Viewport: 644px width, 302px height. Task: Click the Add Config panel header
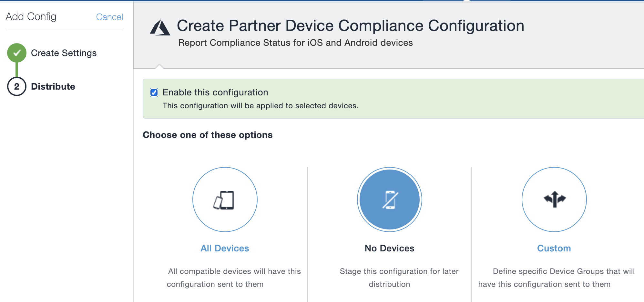[x=31, y=16]
